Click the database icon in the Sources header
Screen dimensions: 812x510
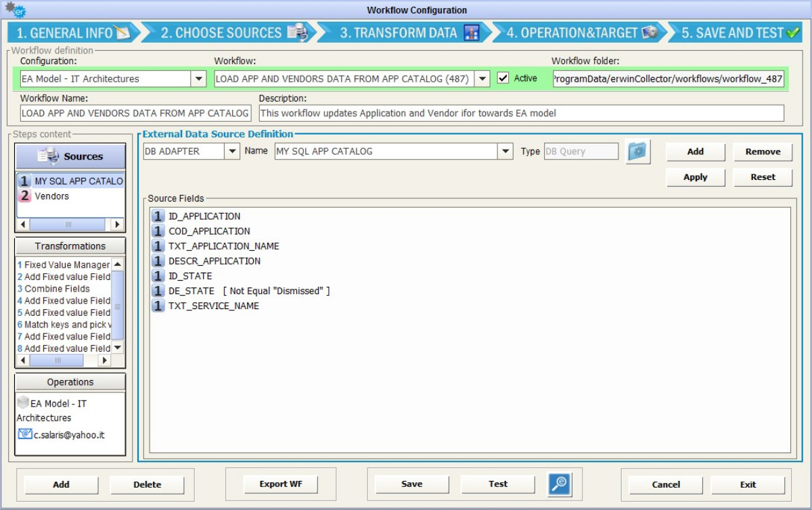click(x=48, y=156)
